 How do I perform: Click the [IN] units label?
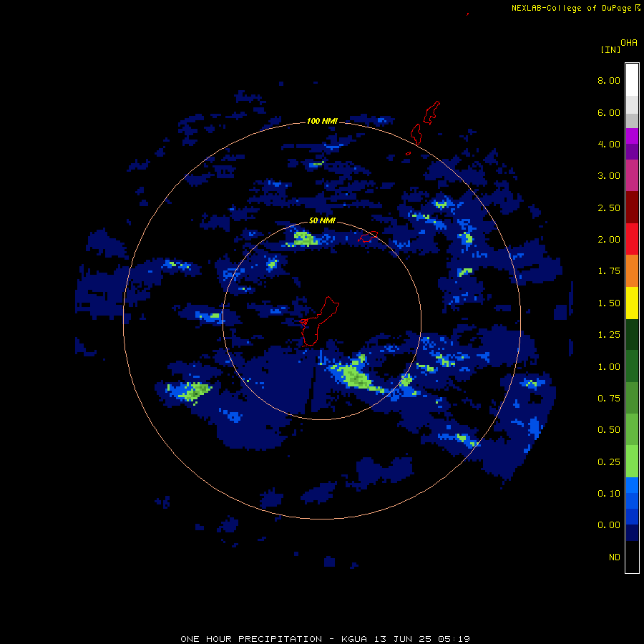point(610,50)
